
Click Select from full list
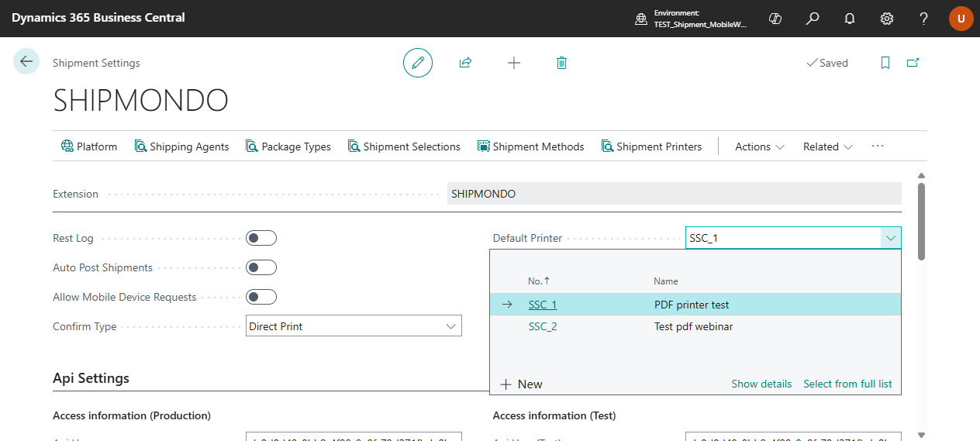847,384
